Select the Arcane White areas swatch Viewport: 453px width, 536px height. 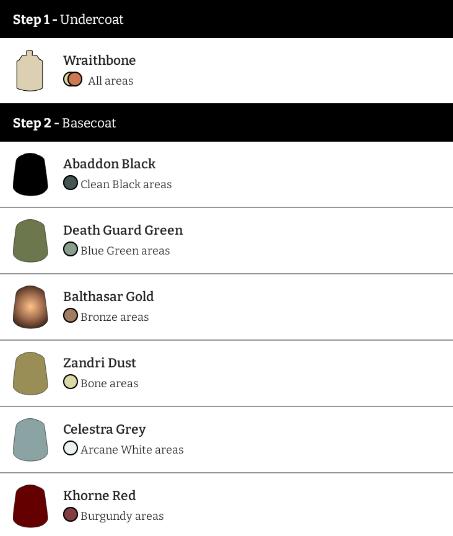(70, 448)
